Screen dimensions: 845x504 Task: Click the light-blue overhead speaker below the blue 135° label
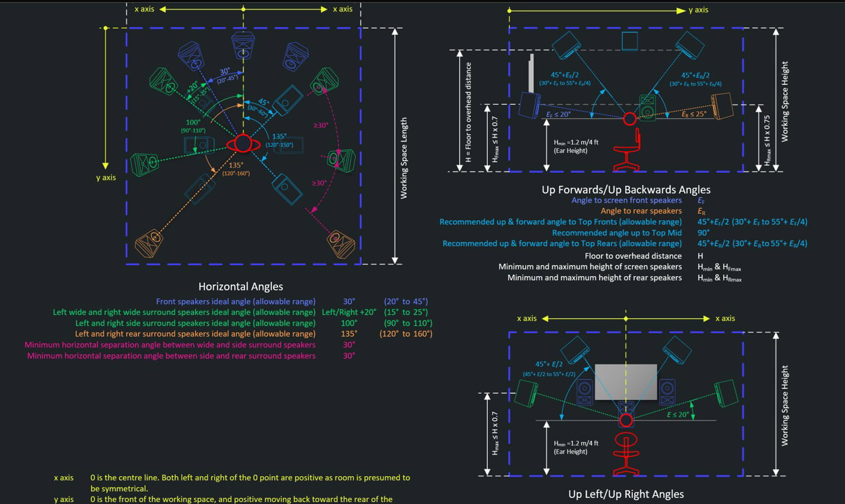click(286, 188)
